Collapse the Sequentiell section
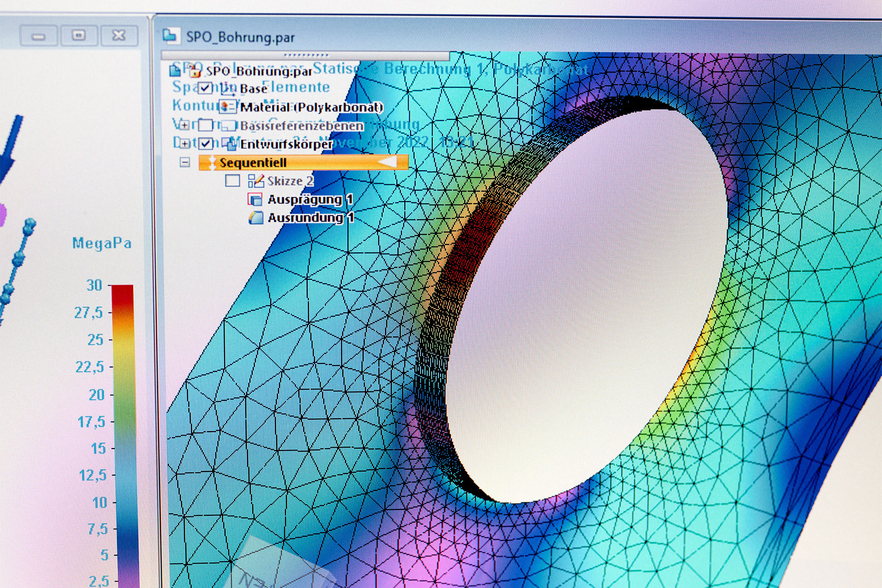The width and height of the screenshot is (882, 588). pyautogui.click(x=185, y=162)
